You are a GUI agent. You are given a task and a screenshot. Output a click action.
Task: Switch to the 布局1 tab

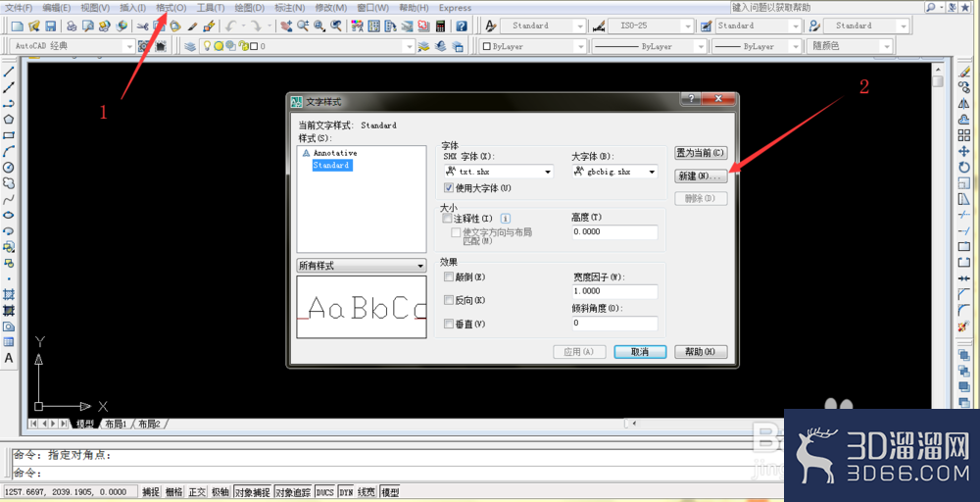click(117, 424)
